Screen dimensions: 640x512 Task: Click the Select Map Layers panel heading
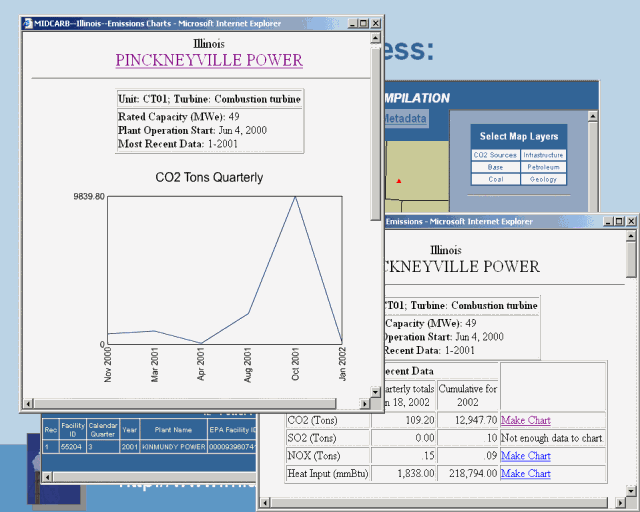coord(519,136)
